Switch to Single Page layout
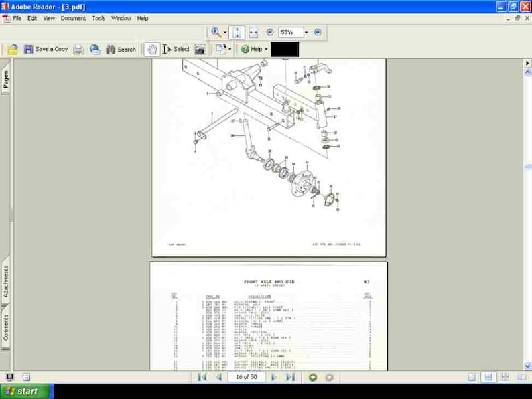The height and width of the screenshot is (399, 532). click(x=472, y=377)
